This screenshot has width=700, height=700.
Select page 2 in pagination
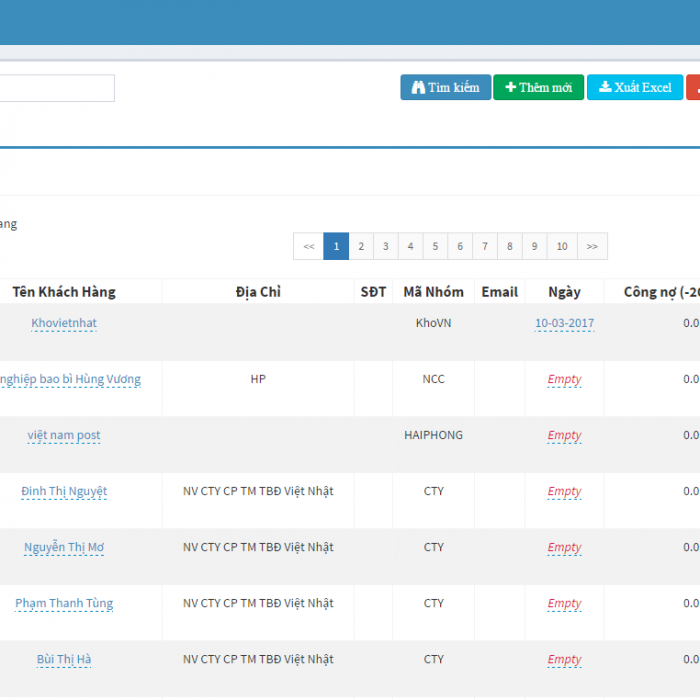click(x=361, y=246)
